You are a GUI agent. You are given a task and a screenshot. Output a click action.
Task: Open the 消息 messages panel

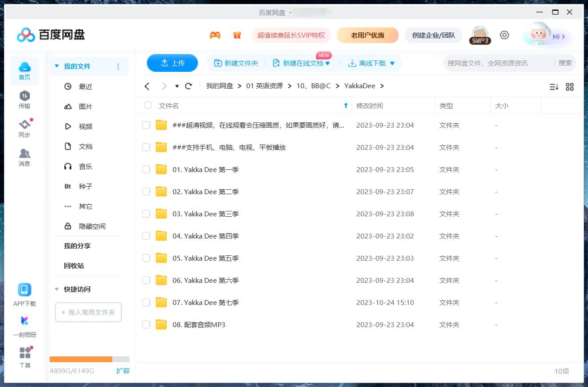(x=24, y=157)
